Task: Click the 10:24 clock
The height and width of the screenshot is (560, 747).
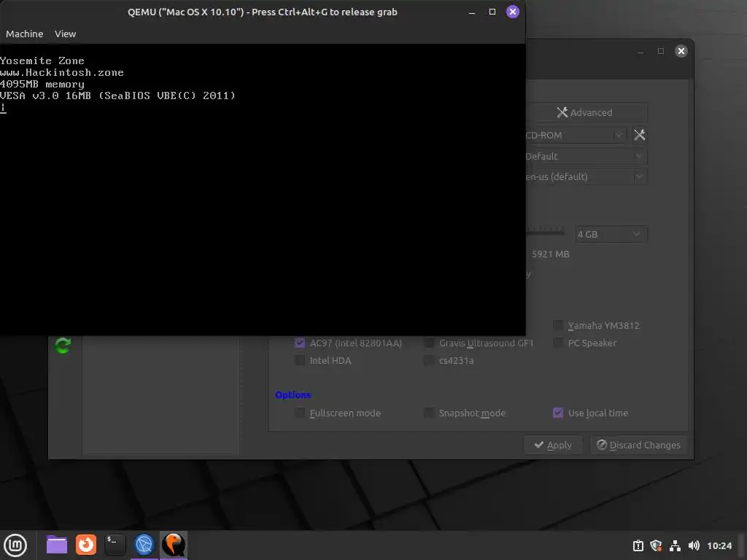Action: 719,545
